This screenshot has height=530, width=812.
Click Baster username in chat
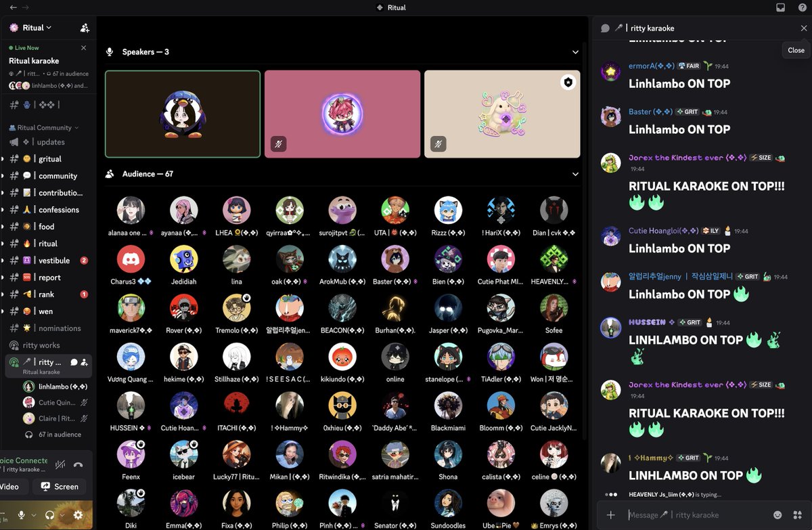(650, 112)
